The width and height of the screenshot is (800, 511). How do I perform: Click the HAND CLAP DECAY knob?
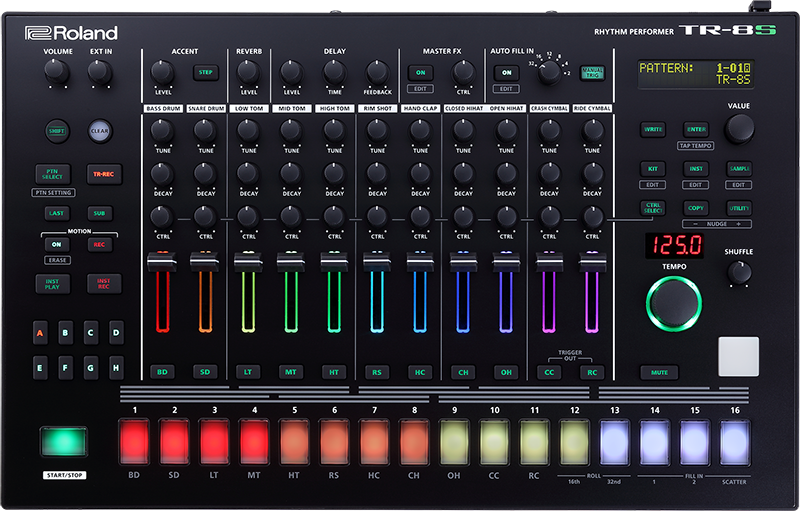(420, 174)
